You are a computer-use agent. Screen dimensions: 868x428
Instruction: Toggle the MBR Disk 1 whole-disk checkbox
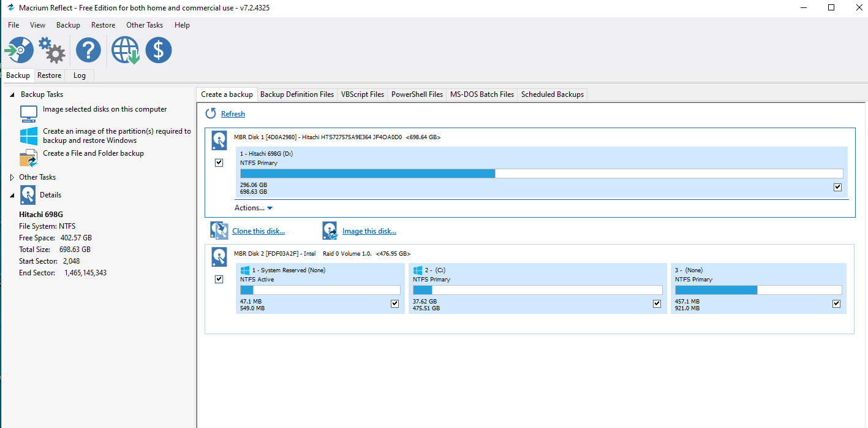click(x=219, y=163)
